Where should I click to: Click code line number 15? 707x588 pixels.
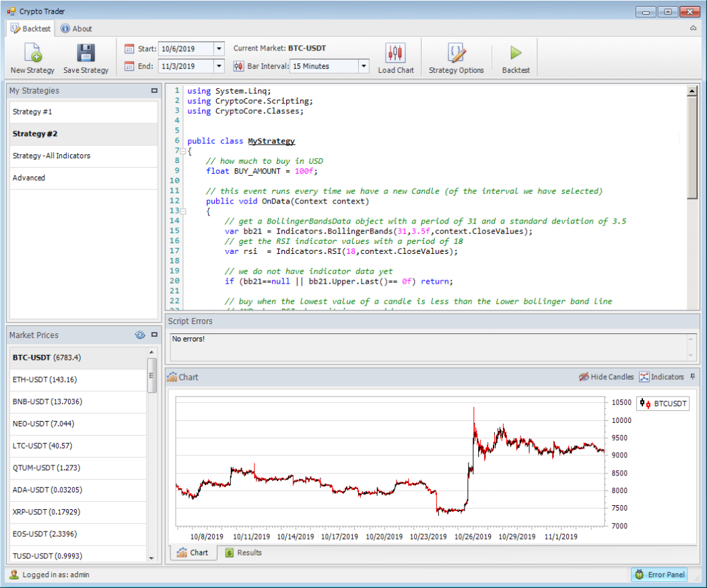coord(174,231)
